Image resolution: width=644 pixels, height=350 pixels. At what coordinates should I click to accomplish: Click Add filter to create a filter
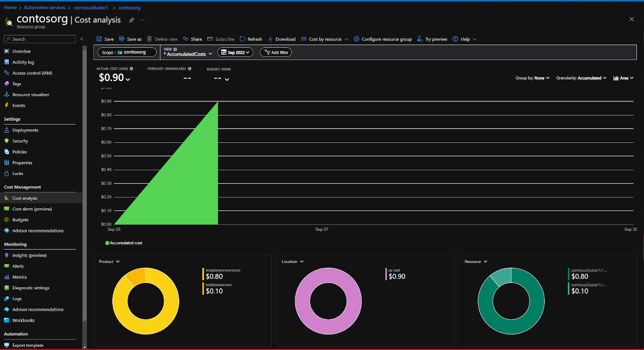(x=275, y=52)
